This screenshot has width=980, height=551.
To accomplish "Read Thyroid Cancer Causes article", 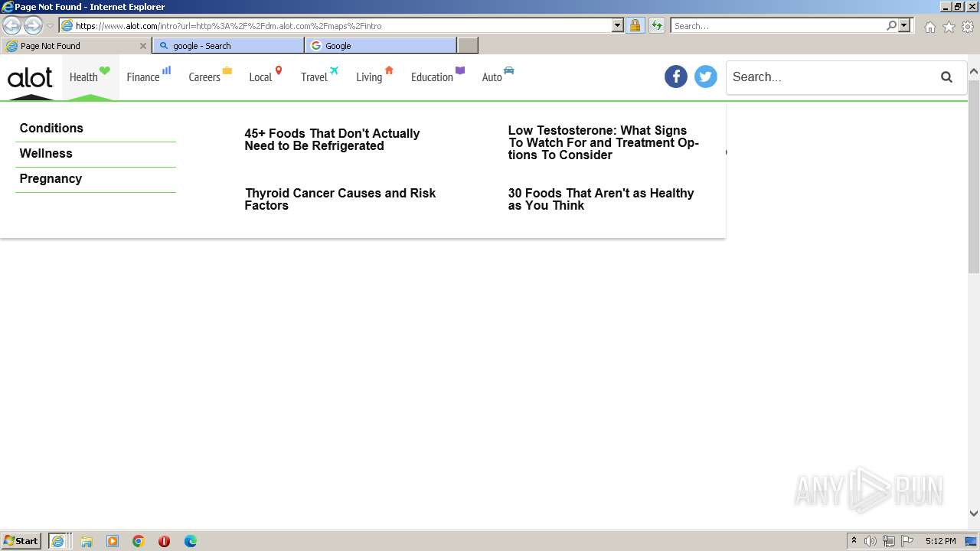I will (340, 199).
